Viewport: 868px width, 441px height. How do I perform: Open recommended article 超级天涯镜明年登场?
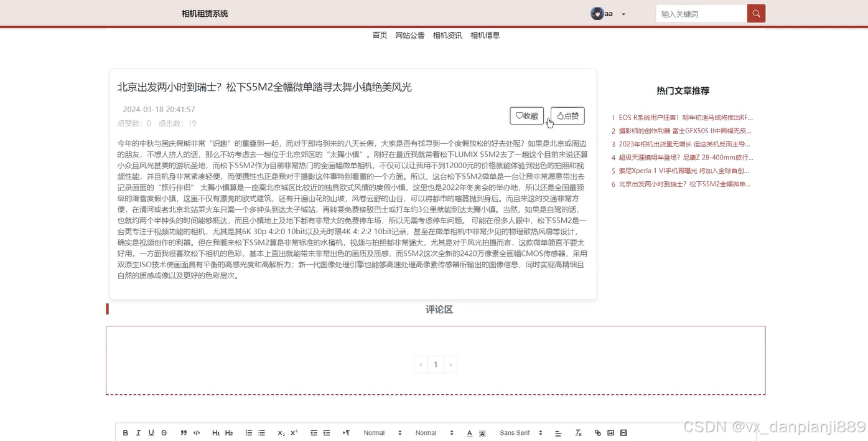(x=686, y=158)
